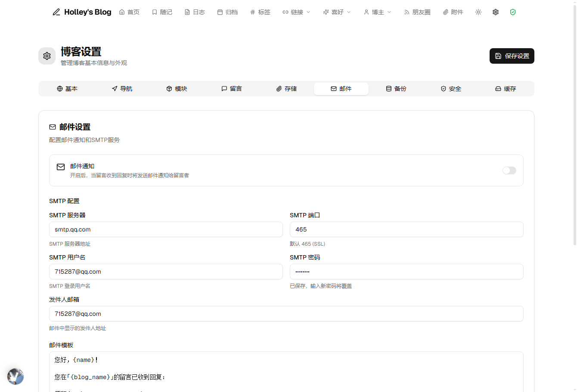Open the 附件 attachments page

453,12
